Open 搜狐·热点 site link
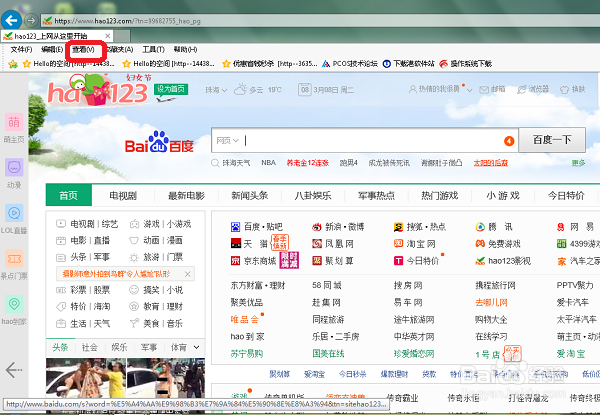This screenshot has height=415, width=600. [420, 227]
